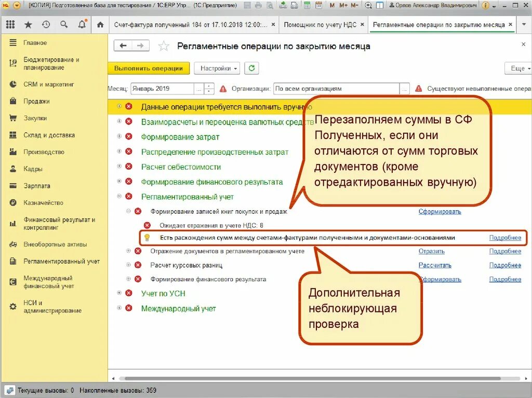Click the print icon in title bar
This screenshot has width=532, height=398.
coord(259,5)
